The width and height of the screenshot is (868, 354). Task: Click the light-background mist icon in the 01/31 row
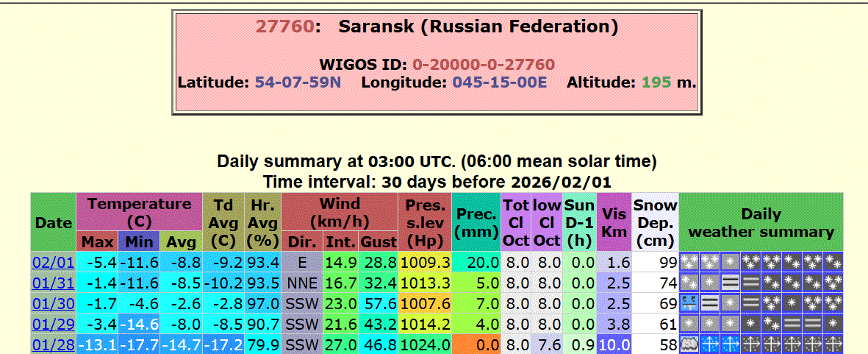[729, 283]
